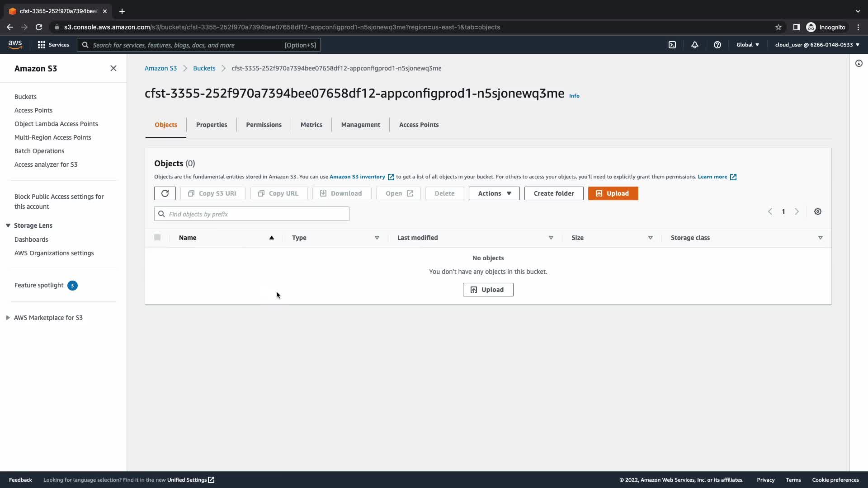
Task: Close the Amazon S3 sidebar
Action: point(113,68)
